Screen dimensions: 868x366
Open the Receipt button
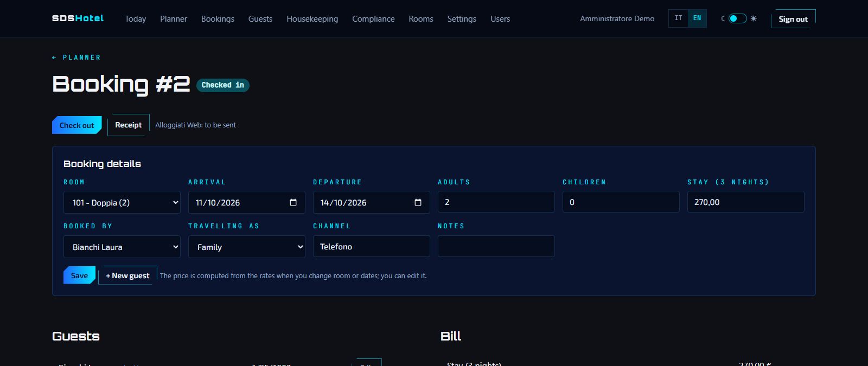(x=129, y=125)
